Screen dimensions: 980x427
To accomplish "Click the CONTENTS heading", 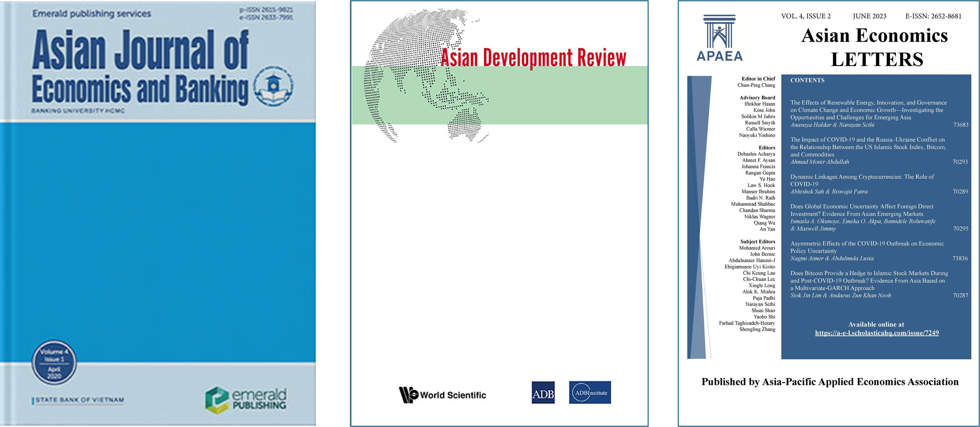I will [x=807, y=80].
